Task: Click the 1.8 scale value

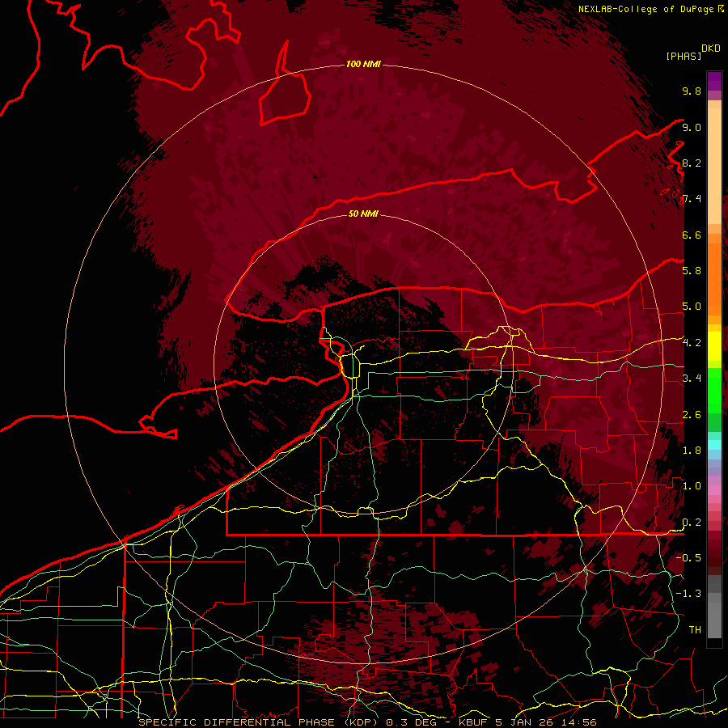Action: pos(692,451)
